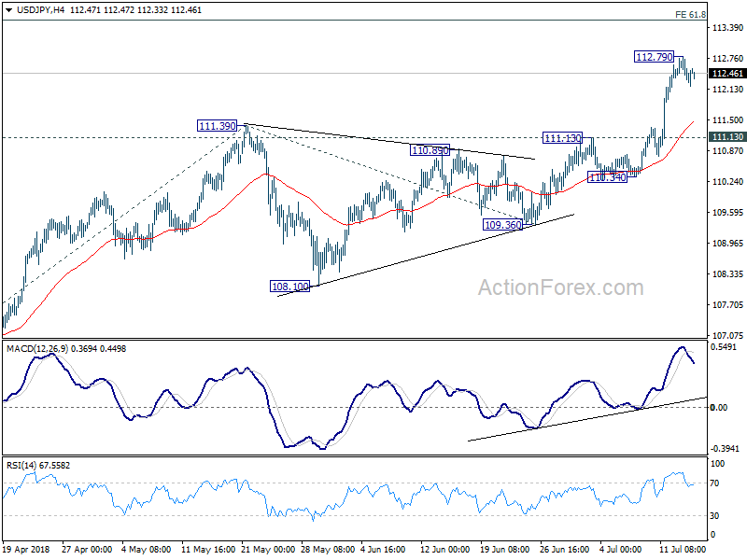Click the current price tag 112.461
This screenshot has height=560, width=747.
727,74
